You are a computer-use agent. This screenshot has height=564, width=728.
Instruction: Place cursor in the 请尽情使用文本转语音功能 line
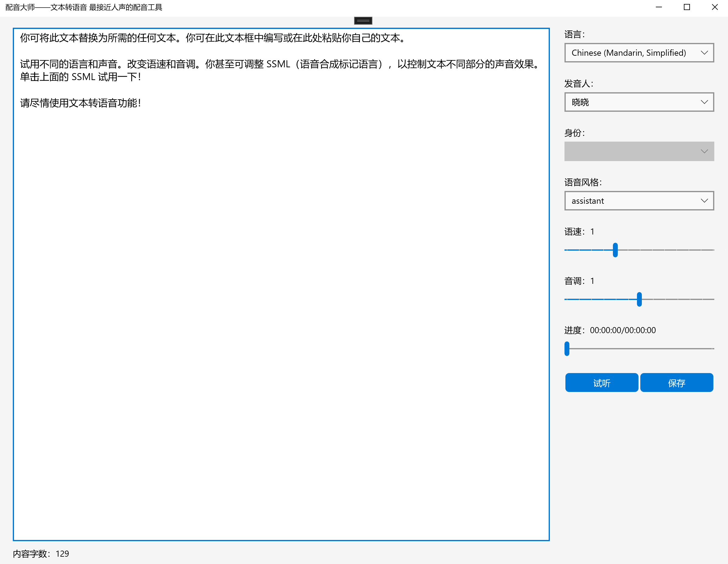(80, 103)
